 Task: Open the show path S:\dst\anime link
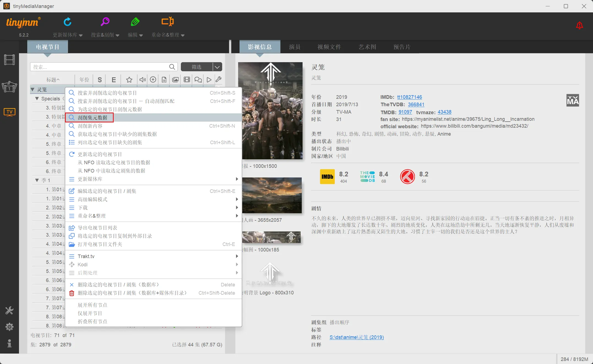pyautogui.click(x=357, y=337)
